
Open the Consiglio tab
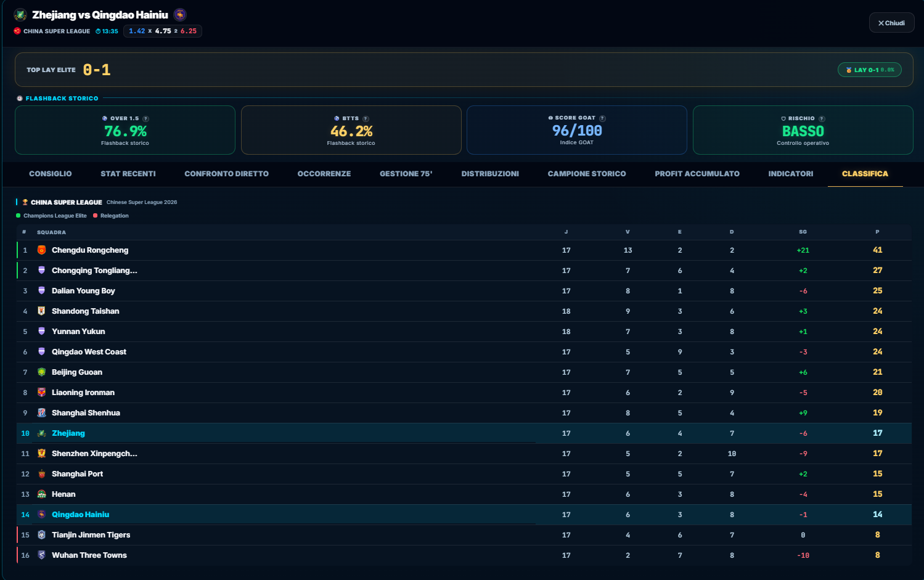[x=51, y=174]
